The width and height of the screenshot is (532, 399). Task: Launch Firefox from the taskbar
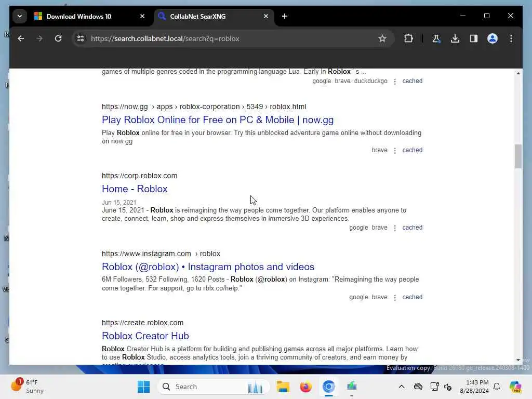[305, 387]
